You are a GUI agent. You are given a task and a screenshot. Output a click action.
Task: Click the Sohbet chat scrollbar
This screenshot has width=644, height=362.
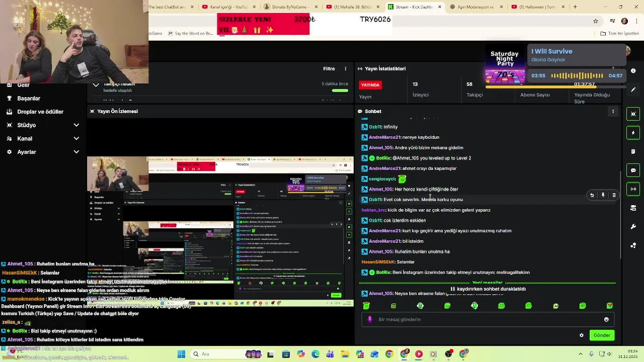(x=620, y=215)
